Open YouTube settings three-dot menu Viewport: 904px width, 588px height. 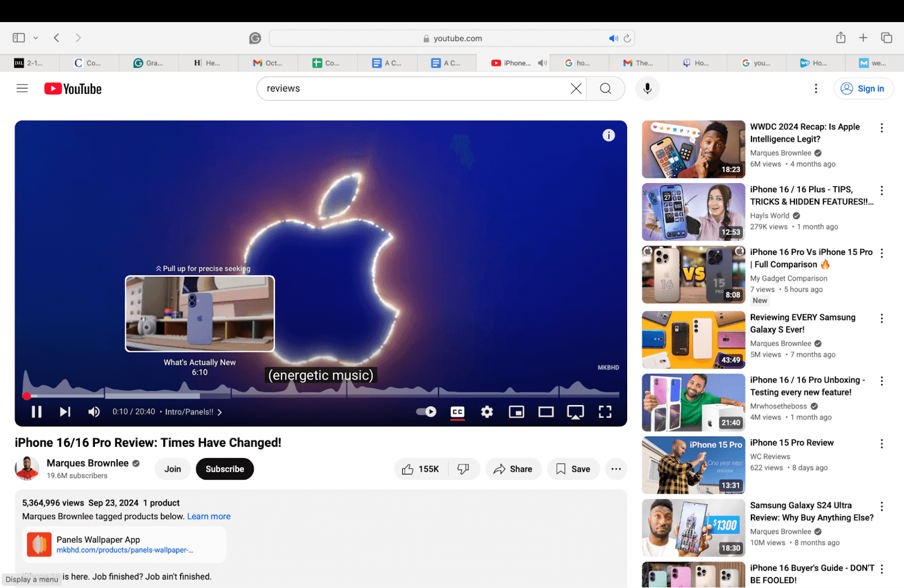click(816, 89)
